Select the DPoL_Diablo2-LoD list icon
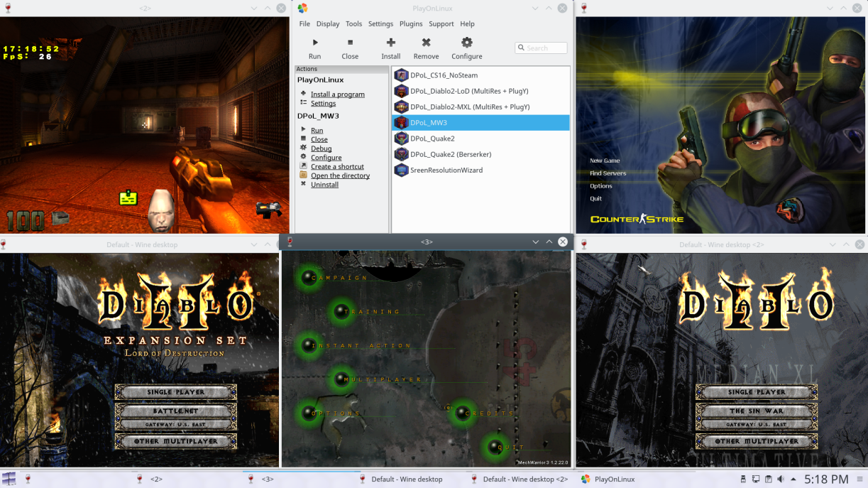868x488 pixels. coord(401,91)
